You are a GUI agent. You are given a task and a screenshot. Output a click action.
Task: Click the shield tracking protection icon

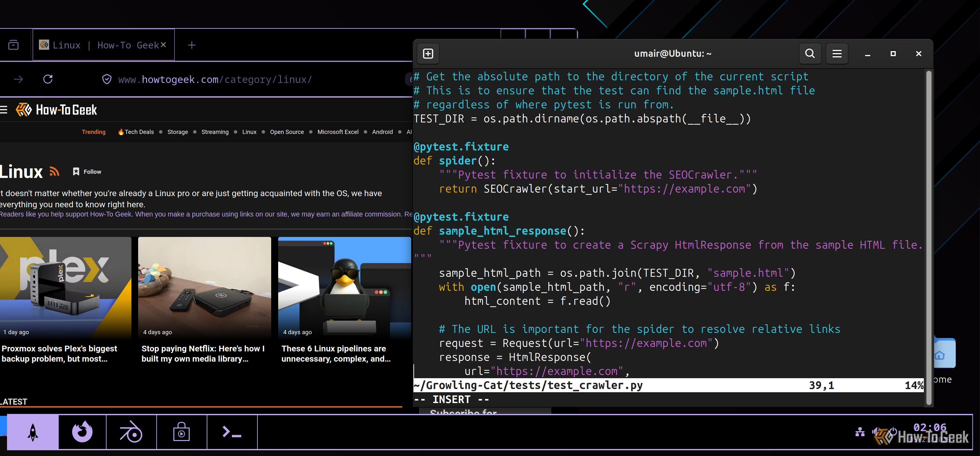[107, 79]
